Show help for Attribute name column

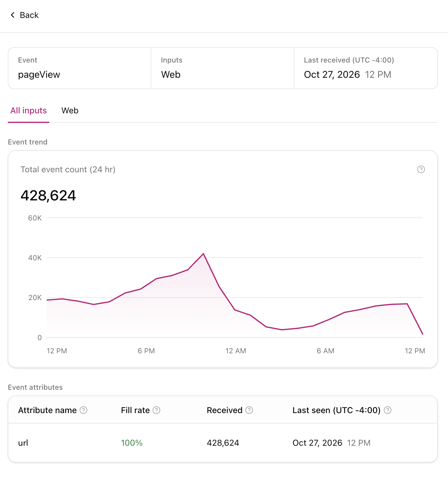tap(83, 410)
